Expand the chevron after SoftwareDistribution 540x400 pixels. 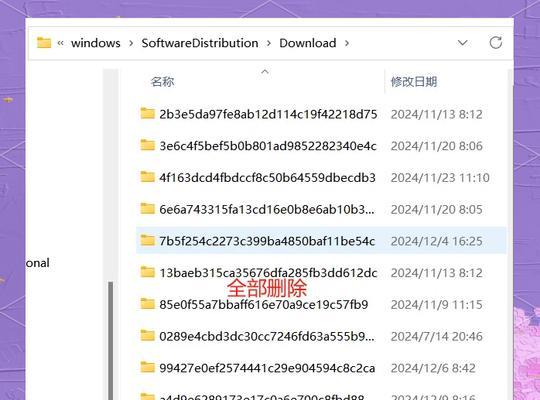click(x=269, y=43)
